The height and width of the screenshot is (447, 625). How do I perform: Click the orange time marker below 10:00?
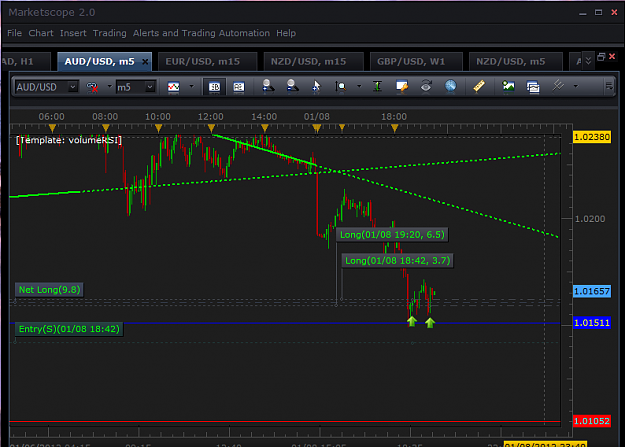pos(159,128)
